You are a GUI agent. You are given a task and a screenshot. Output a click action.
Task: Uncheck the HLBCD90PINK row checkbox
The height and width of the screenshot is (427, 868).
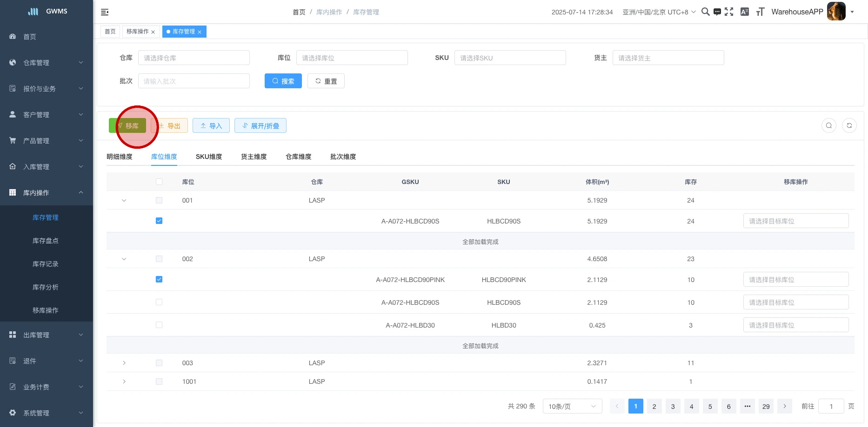click(x=159, y=279)
